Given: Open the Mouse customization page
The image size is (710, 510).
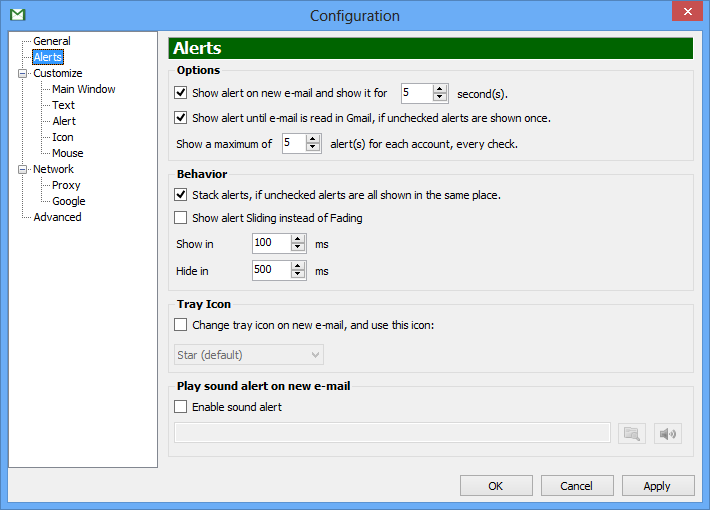Looking at the screenshot, I should pos(68,153).
